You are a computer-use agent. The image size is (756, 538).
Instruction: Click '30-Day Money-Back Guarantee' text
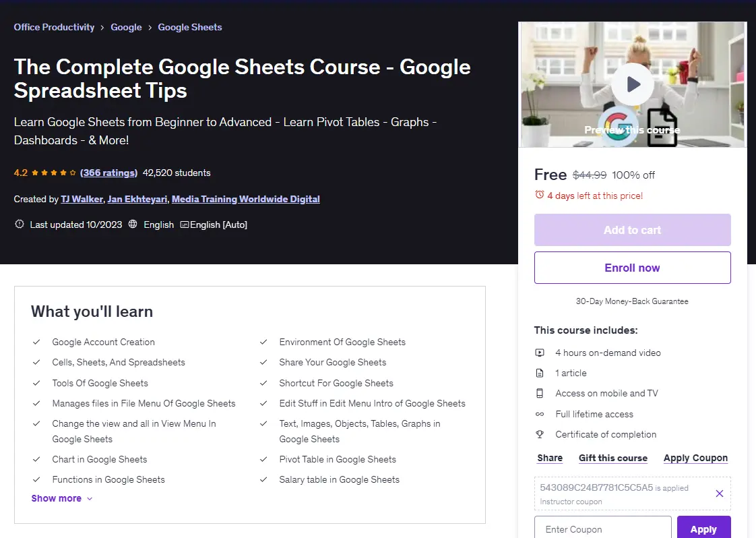(x=632, y=301)
